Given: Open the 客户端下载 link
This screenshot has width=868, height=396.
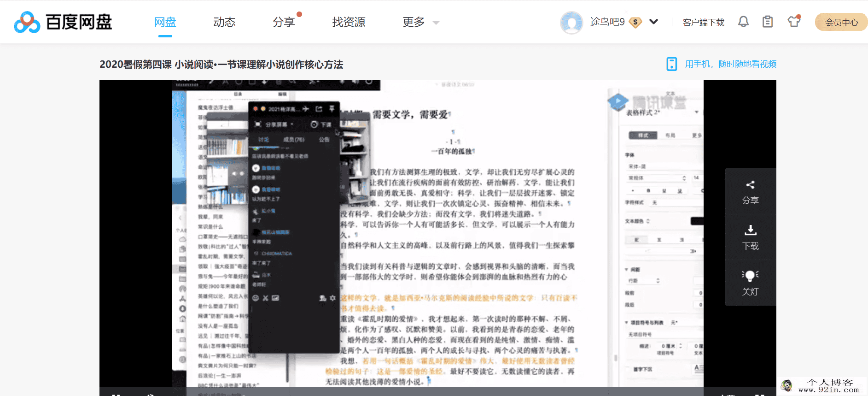Looking at the screenshot, I should (x=703, y=22).
